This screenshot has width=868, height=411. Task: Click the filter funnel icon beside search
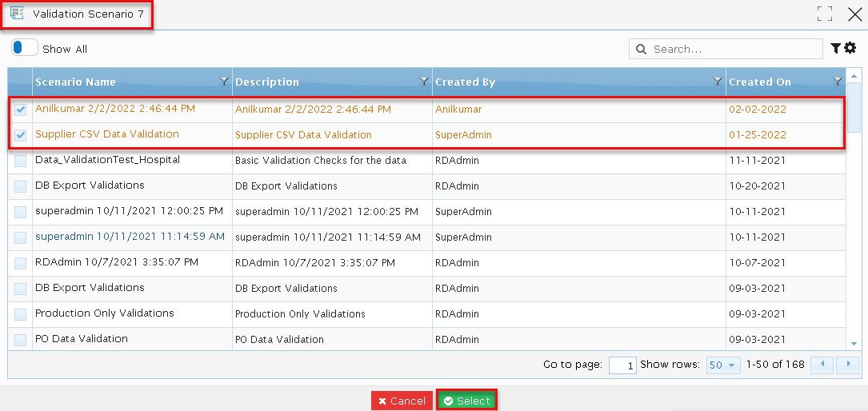coord(835,49)
